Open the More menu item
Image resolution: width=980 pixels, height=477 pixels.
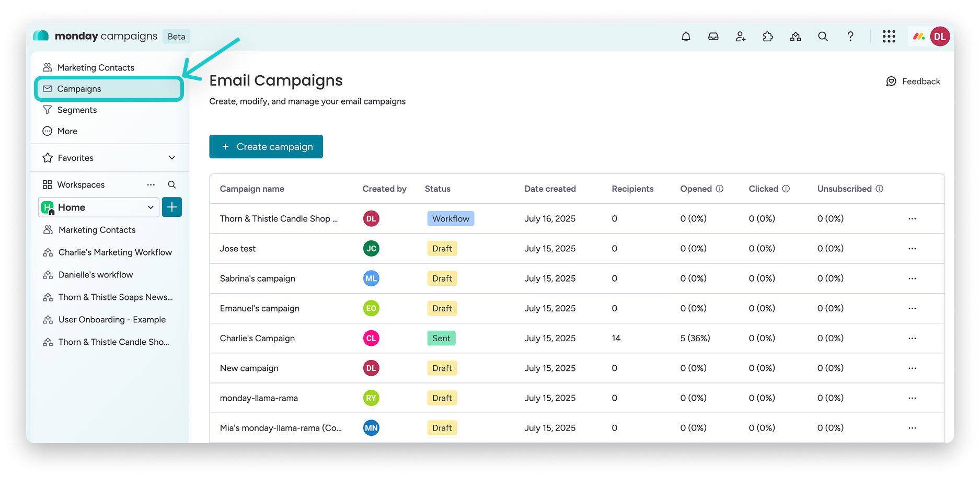click(67, 131)
